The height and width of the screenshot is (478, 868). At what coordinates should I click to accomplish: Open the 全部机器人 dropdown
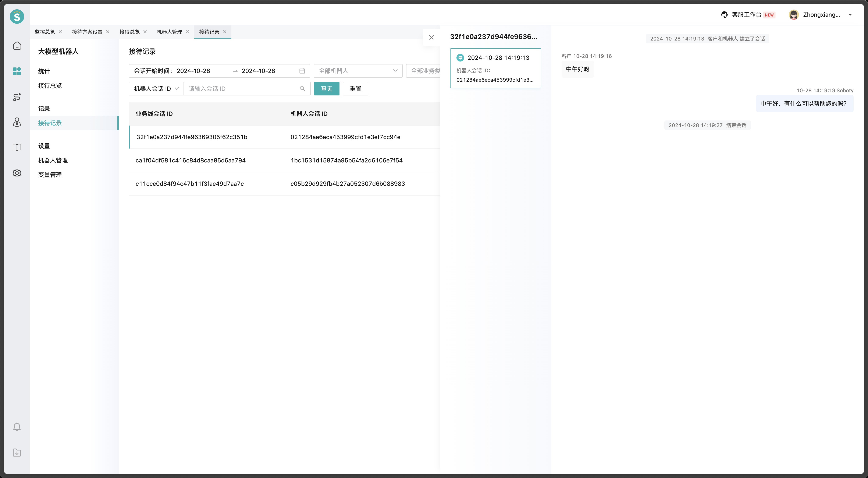click(x=358, y=71)
